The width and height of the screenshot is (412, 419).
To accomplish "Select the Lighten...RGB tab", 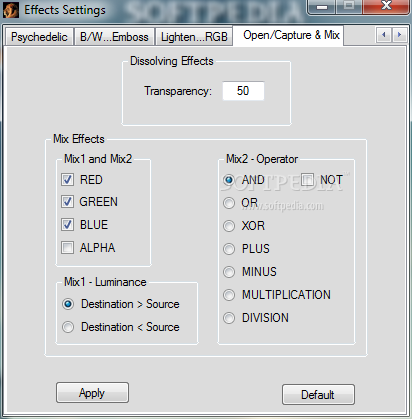I will [x=194, y=36].
